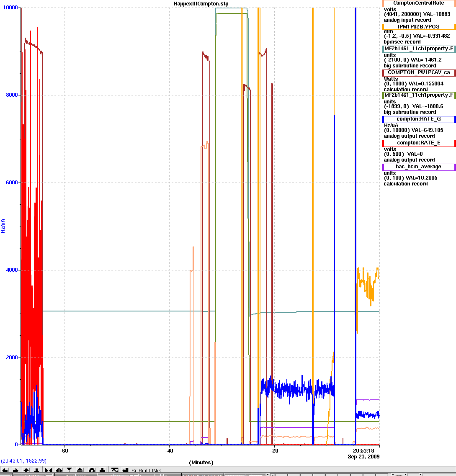Click the Hz/uA Y-axis label
The width and height of the screenshot is (456, 476).
pos(3,226)
